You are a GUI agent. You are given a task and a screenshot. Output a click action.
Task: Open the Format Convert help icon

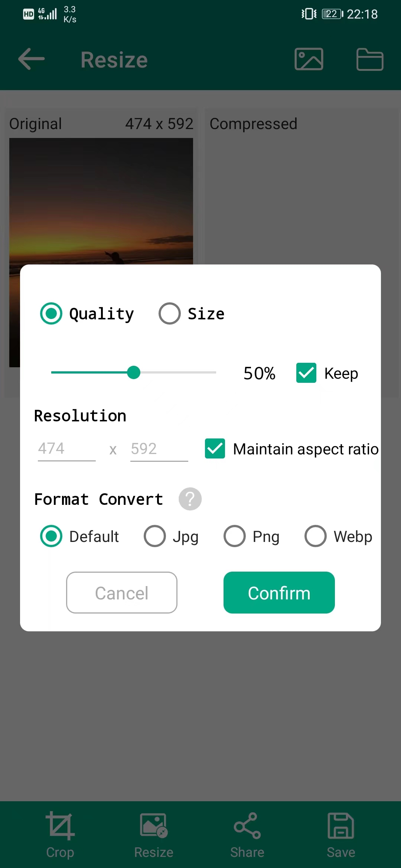pyautogui.click(x=190, y=499)
